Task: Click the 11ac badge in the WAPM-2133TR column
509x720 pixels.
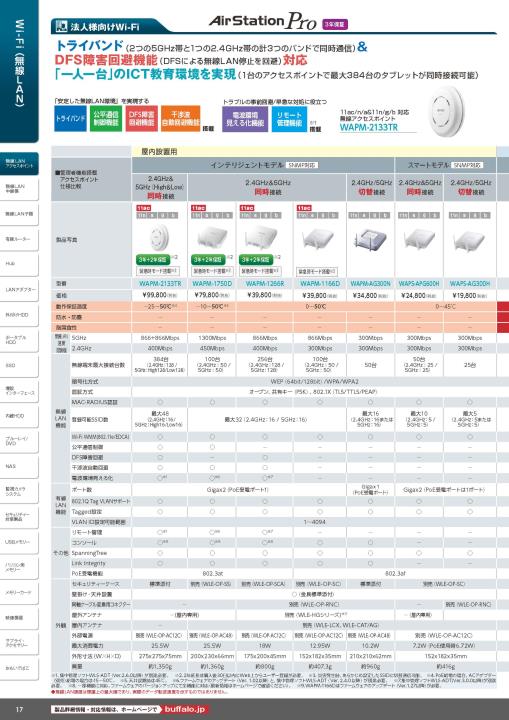Action: tap(143, 208)
